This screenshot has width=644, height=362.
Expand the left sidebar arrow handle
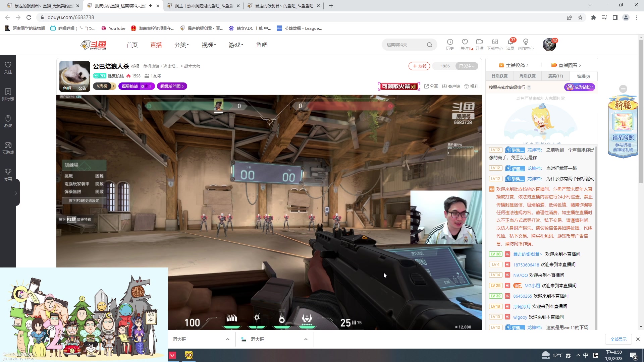[16, 193]
